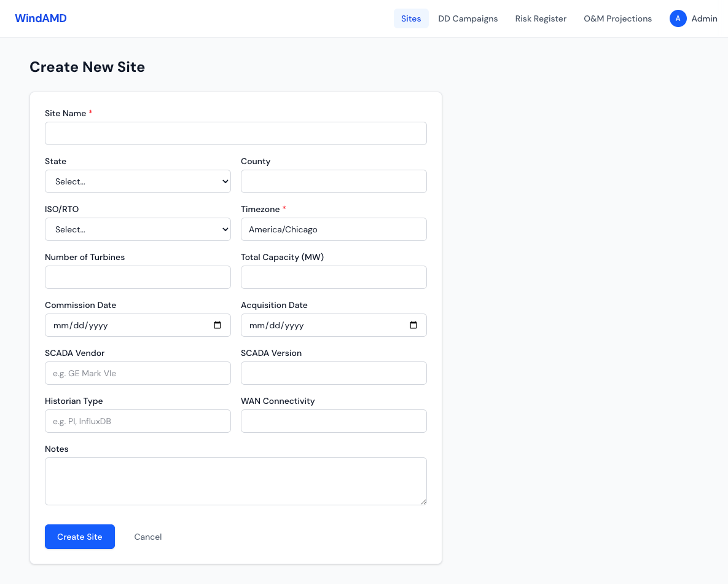Click the Create Site button
Screen dimensions: 728x584
79,537
